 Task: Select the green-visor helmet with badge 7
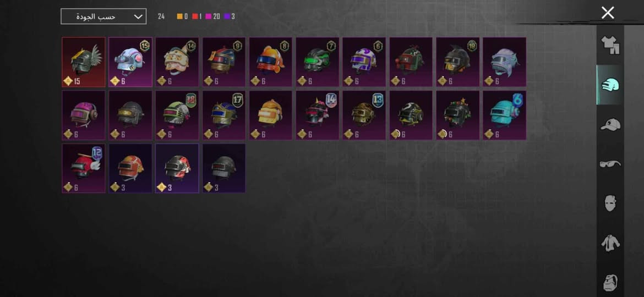click(318, 62)
